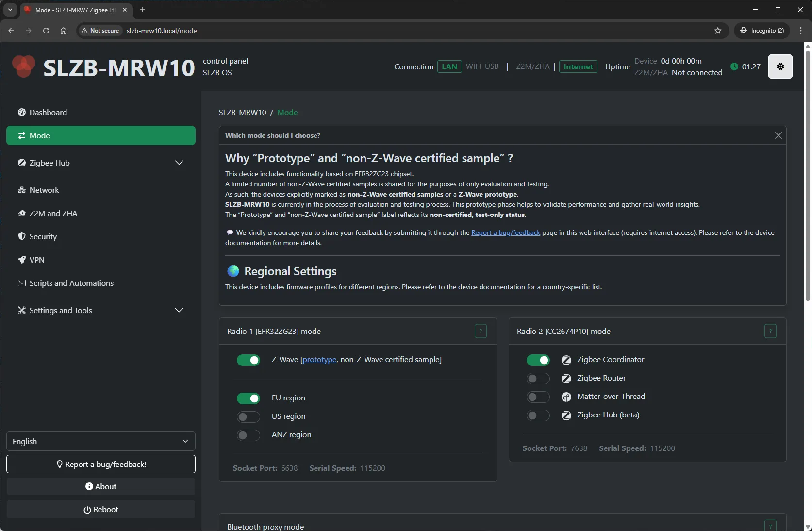Open the English language dropdown

[100, 441]
